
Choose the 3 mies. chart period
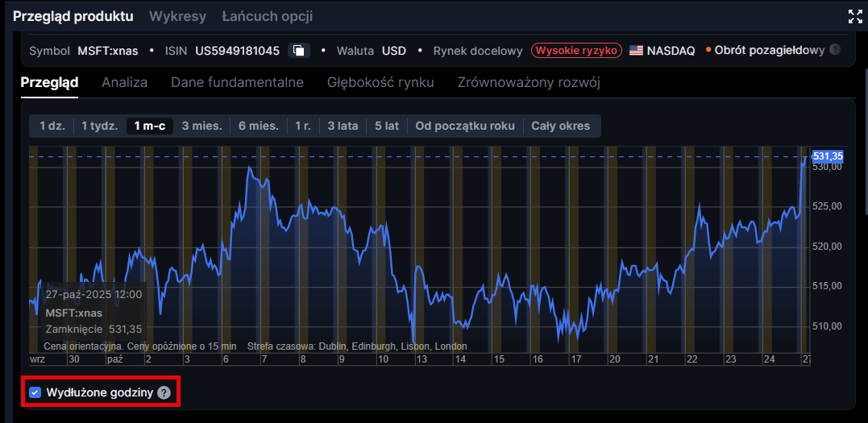[x=201, y=126]
